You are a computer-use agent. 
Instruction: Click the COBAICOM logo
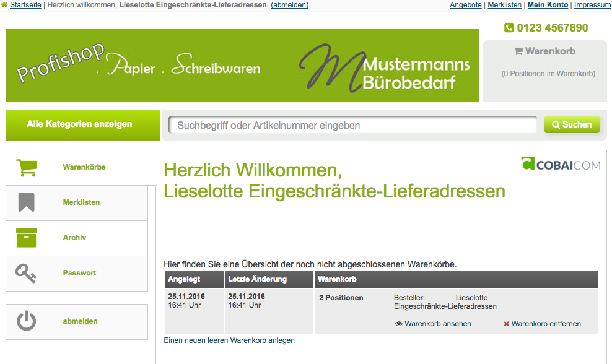(x=561, y=163)
